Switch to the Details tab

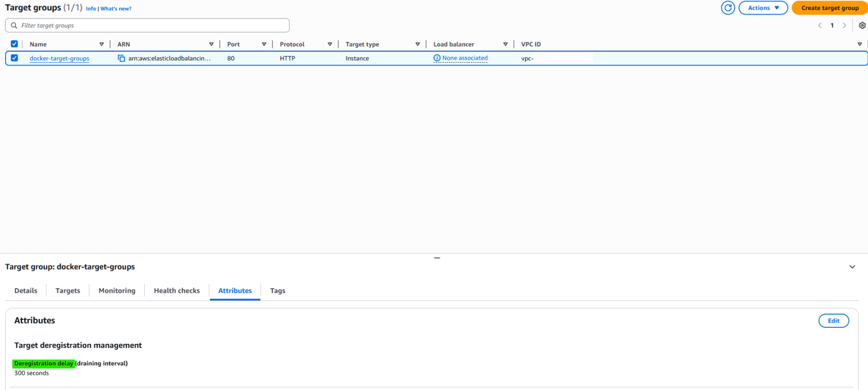pyautogui.click(x=26, y=291)
